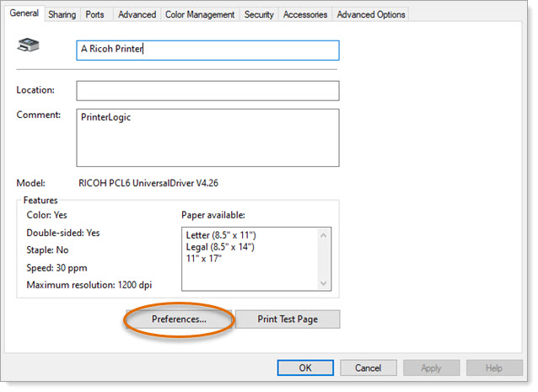Open the Ports tab
Image resolution: width=538 pixels, height=392 pixels.
pyautogui.click(x=95, y=14)
